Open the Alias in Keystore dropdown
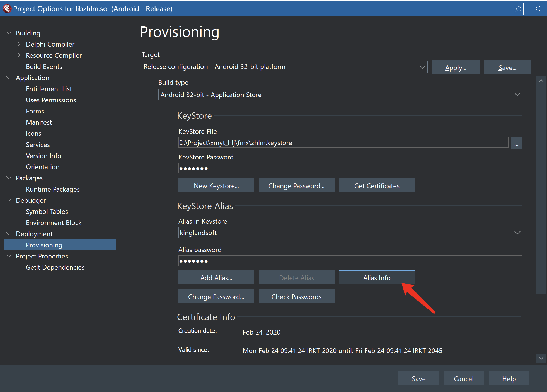This screenshot has height=392, width=547. tap(517, 233)
